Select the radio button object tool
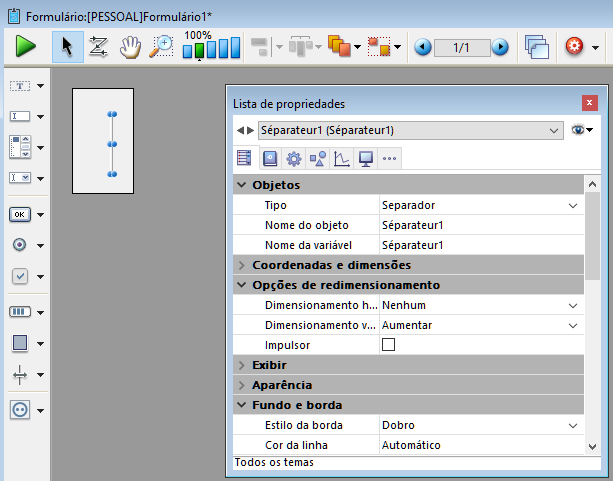The image size is (613, 481). 21,245
